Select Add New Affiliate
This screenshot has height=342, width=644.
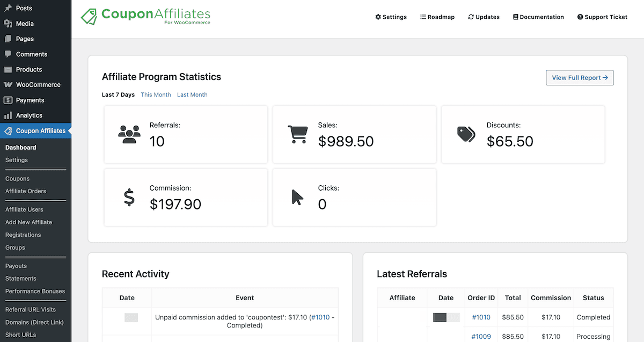(29, 222)
